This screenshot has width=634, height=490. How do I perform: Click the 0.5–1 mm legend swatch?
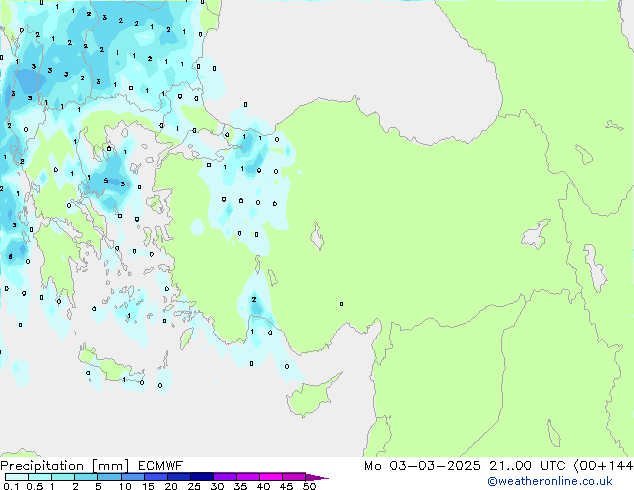point(40,477)
